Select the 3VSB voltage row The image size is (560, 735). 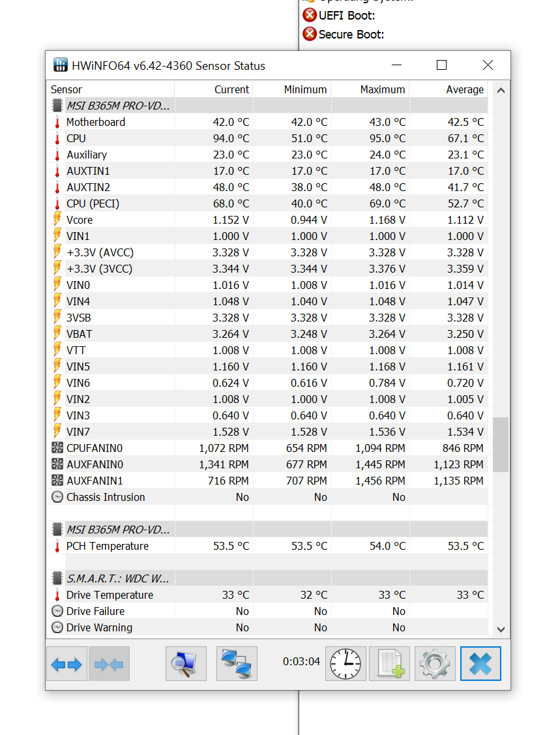[267, 318]
